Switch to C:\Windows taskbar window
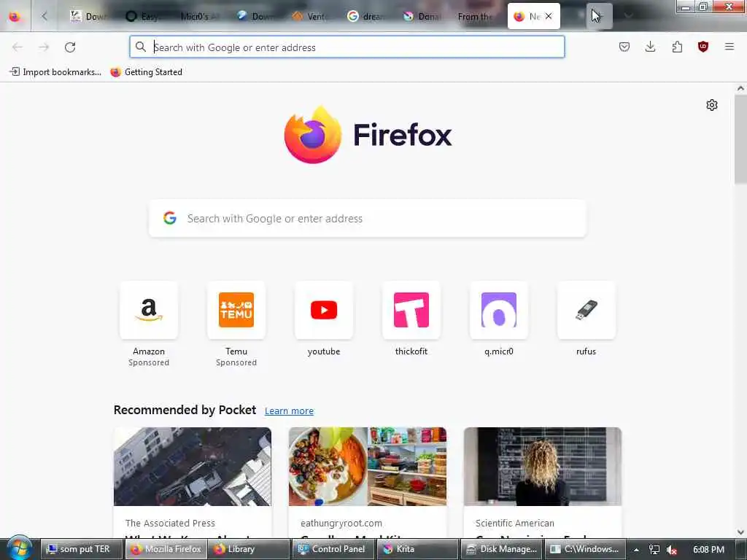The image size is (747, 560). (584, 549)
